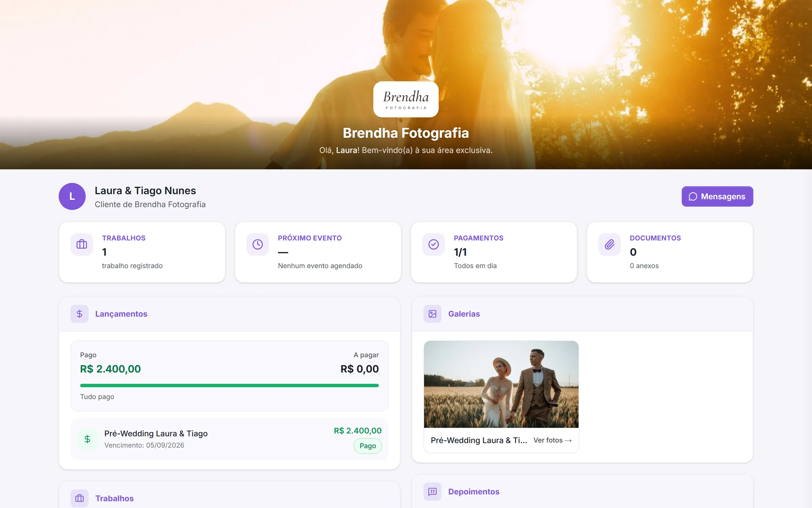Click the PRÓXIMO EVENTO card label
This screenshot has width=812, height=508.
pyautogui.click(x=310, y=238)
